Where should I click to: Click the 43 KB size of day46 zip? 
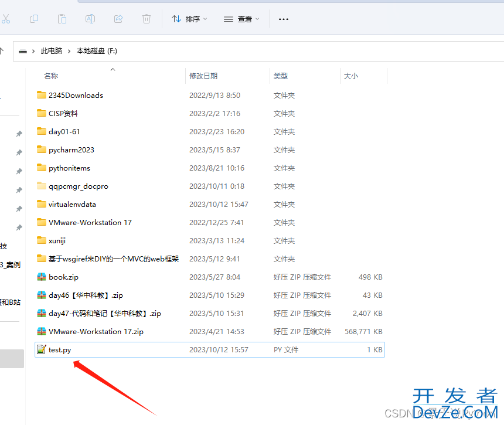[373, 295]
